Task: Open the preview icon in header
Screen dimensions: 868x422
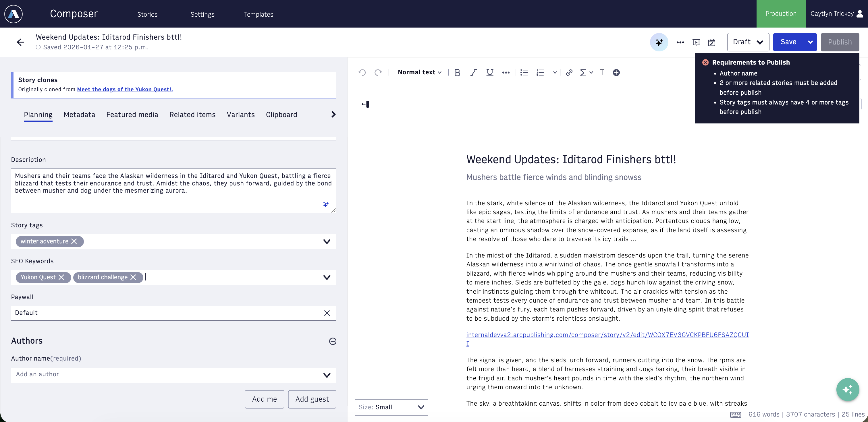Action: [696, 42]
